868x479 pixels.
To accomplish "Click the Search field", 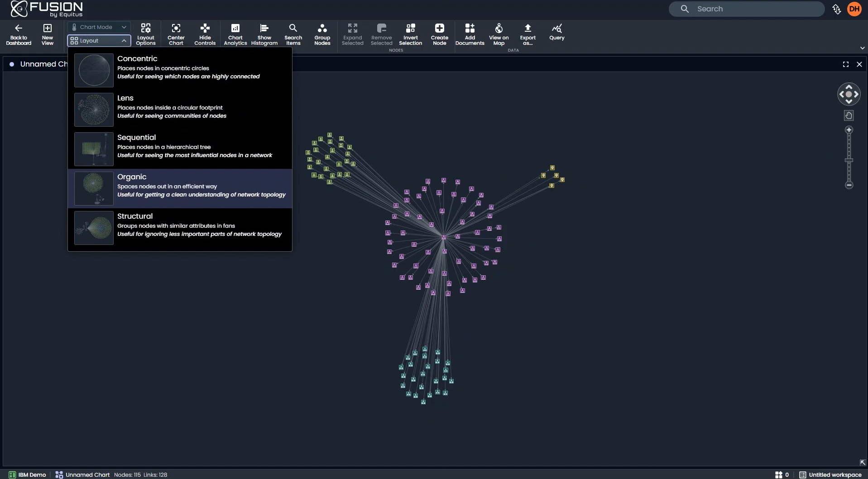I will coord(747,9).
